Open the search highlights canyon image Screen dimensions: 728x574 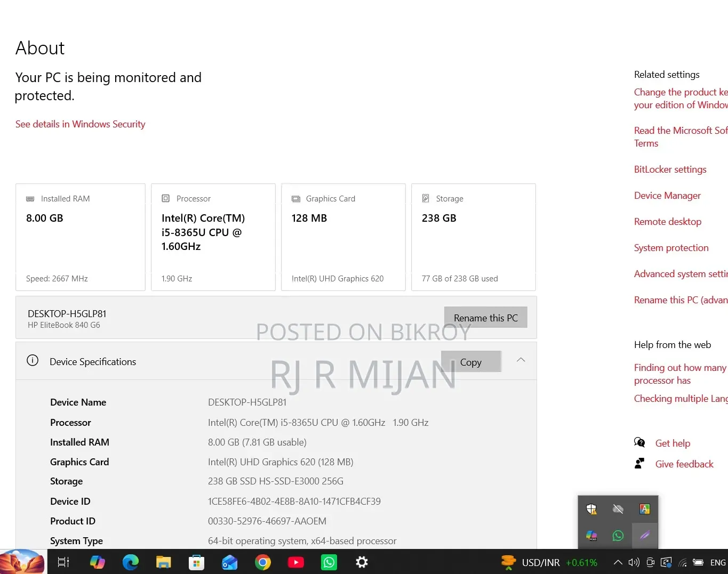tap(22, 562)
